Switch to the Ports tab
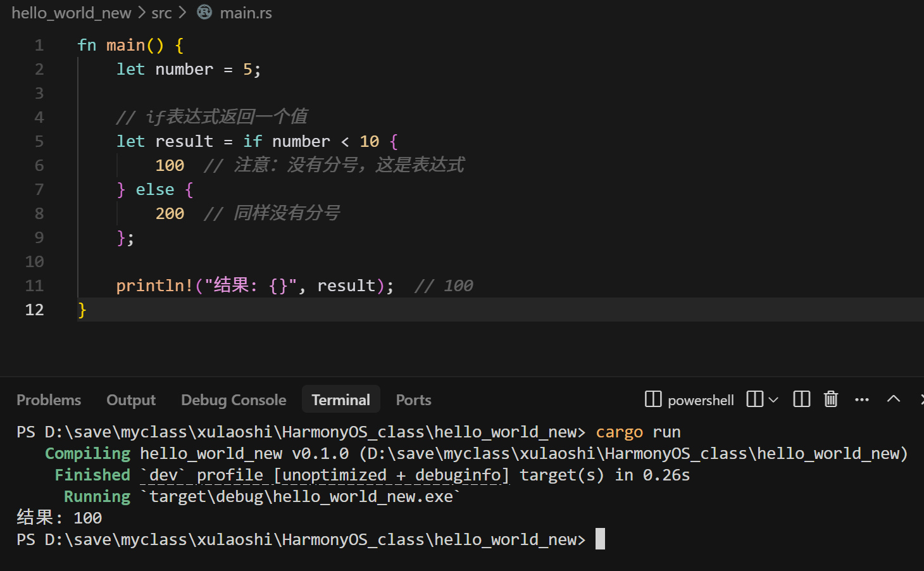 pyautogui.click(x=413, y=400)
